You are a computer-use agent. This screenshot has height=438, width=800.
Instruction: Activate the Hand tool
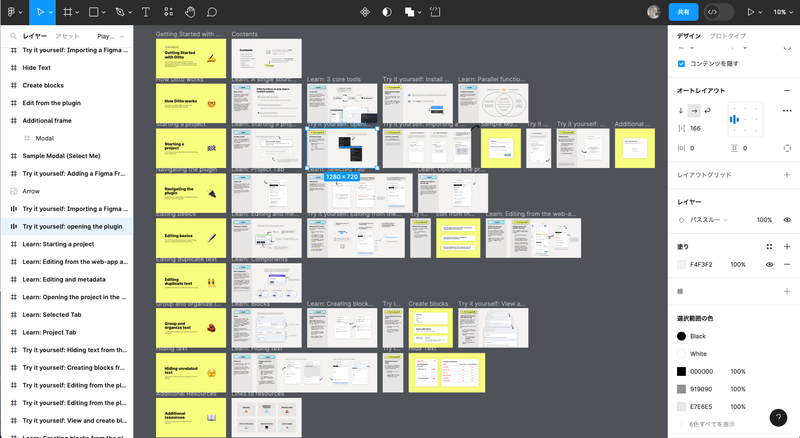pyautogui.click(x=190, y=12)
